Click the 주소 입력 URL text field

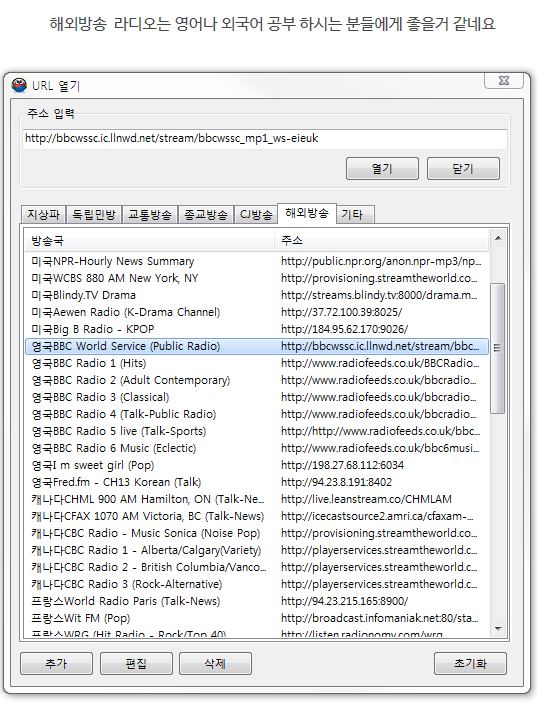click(x=265, y=139)
